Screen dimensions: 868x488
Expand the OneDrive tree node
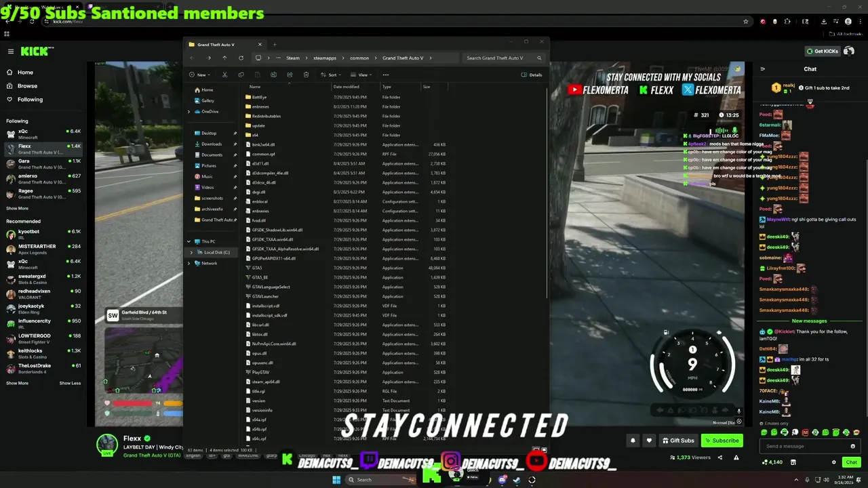(x=189, y=111)
